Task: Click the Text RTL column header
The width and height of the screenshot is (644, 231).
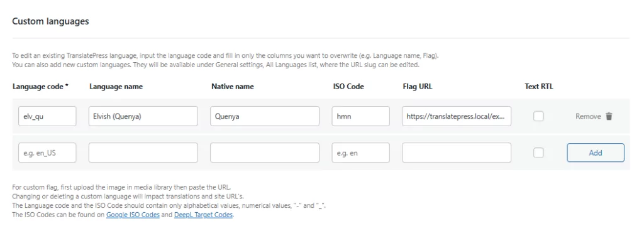Action: pyautogui.click(x=538, y=87)
